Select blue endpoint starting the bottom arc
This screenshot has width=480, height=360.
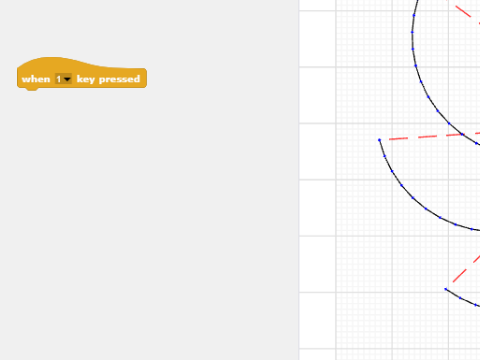(x=446, y=289)
